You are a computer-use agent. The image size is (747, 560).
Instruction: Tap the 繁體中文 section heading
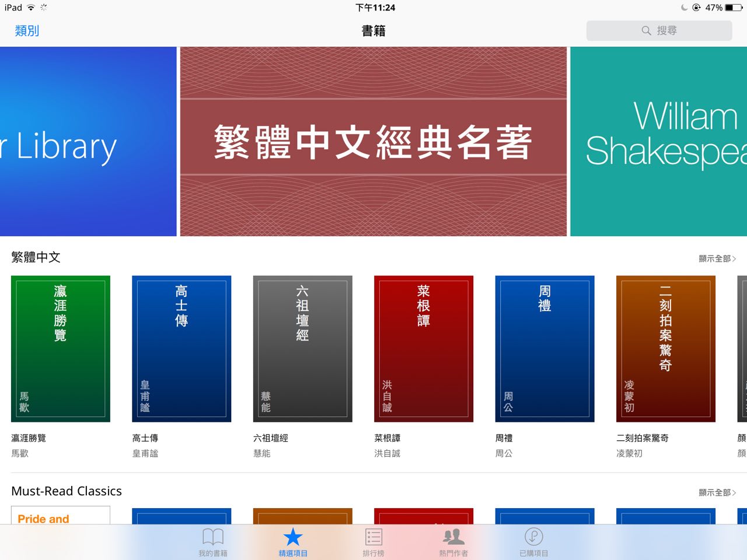coord(36,257)
